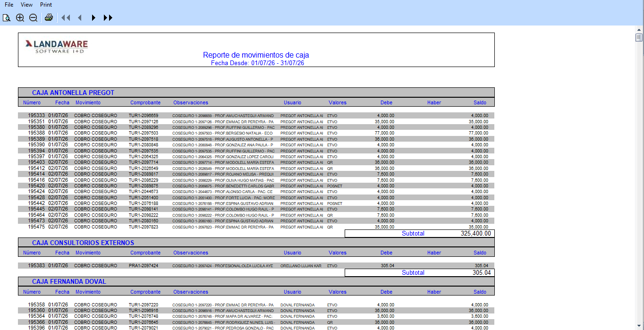This screenshot has height=330, width=644.
Task: Click movement number 195358
Action: pyautogui.click(x=36, y=305)
